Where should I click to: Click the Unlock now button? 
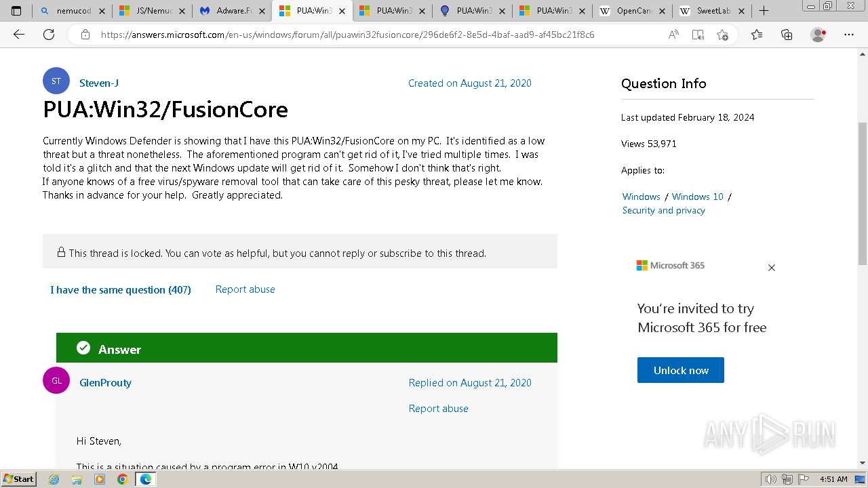coord(680,370)
